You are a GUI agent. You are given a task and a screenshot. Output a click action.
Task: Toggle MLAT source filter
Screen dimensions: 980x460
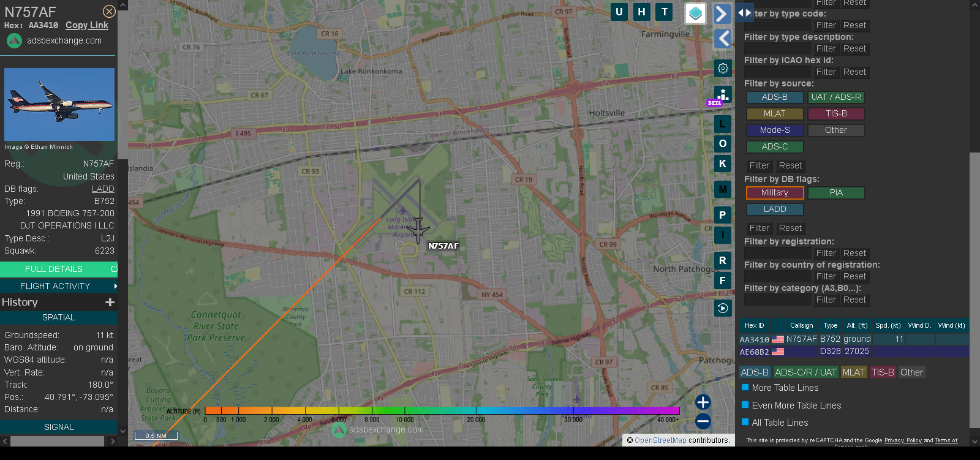point(775,114)
